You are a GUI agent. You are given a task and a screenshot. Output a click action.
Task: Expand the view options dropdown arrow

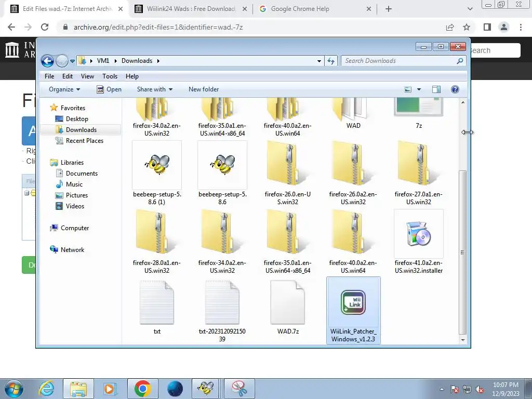point(419,89)
